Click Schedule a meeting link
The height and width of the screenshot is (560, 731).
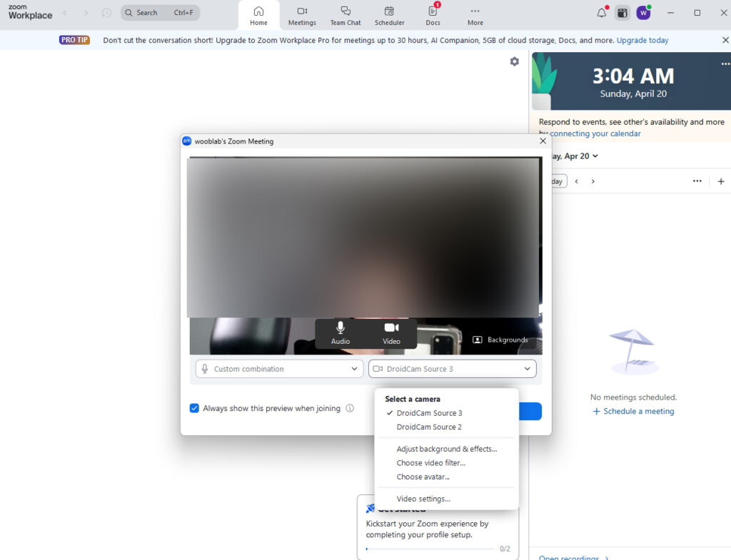pos(634,411)
